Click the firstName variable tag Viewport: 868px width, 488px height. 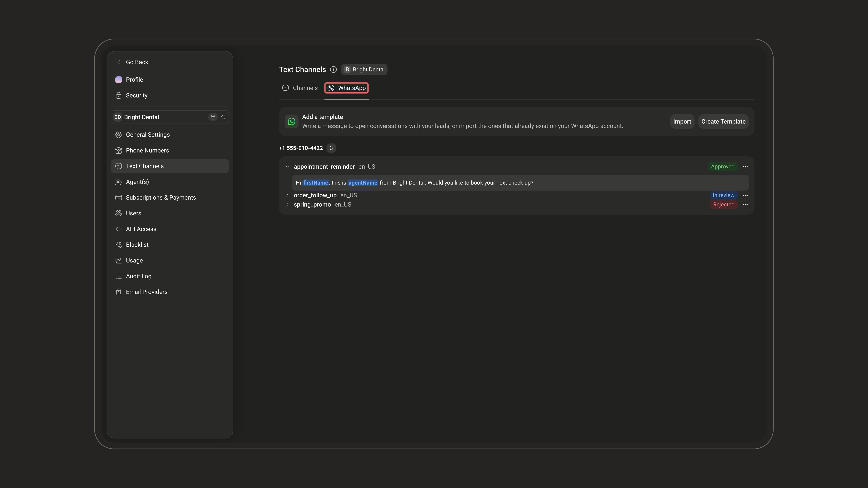click(315, 183)
